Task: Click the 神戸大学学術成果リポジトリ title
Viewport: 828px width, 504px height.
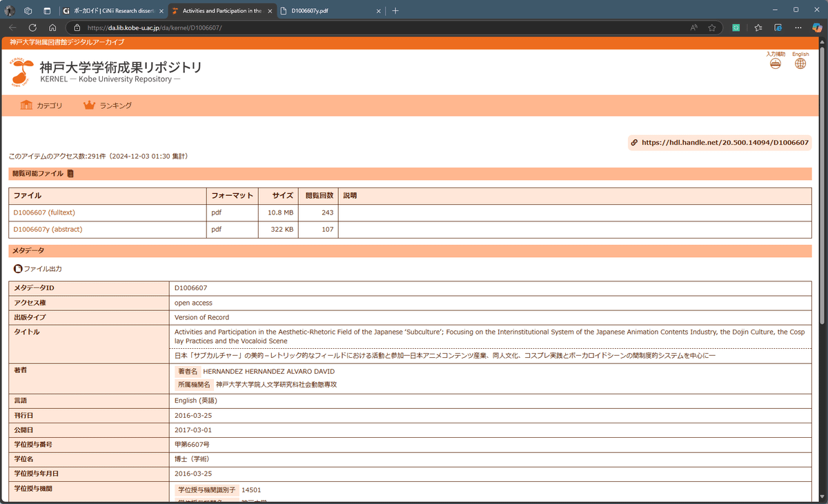Action: 121,67
